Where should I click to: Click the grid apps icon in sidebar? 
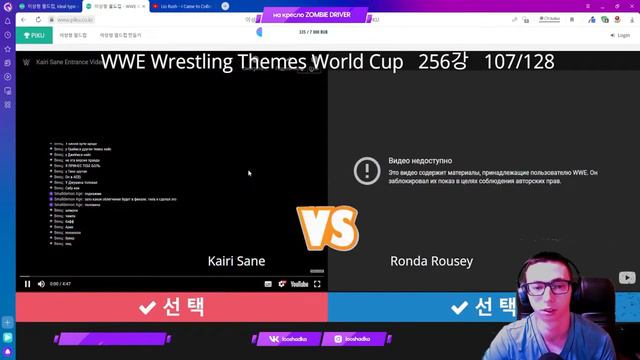7,104
